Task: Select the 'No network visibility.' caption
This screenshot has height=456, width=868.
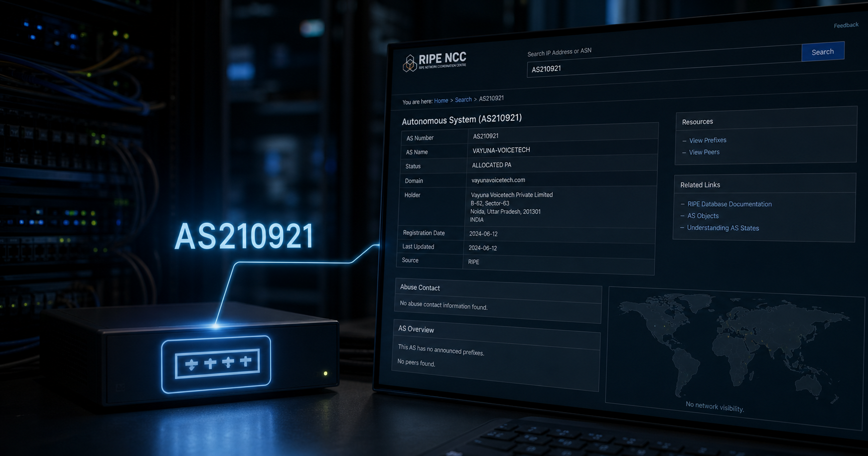Action: (714, 407)
